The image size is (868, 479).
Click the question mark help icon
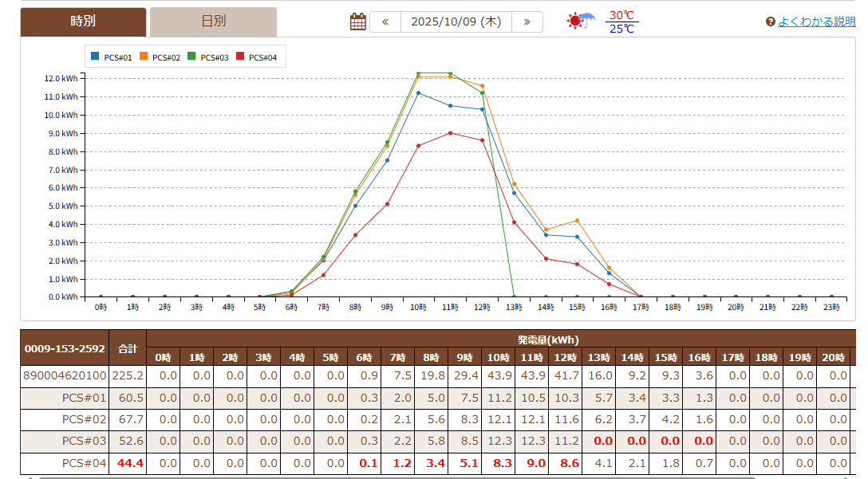click(x=770, y=22)
